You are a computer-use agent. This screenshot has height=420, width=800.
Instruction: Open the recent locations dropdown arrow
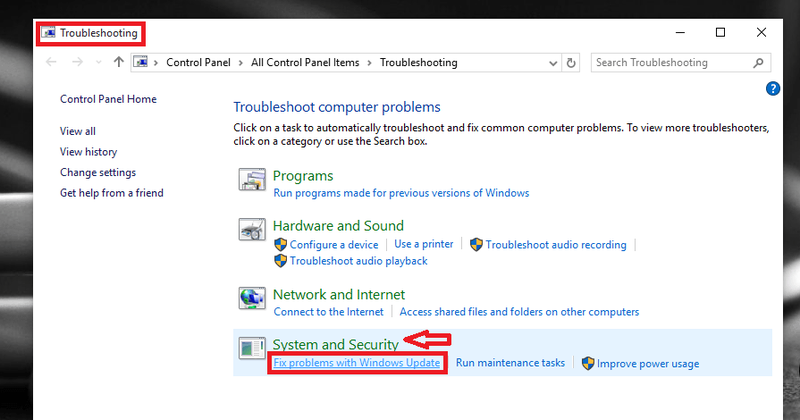pyautogui.click(x=98, y=62)
